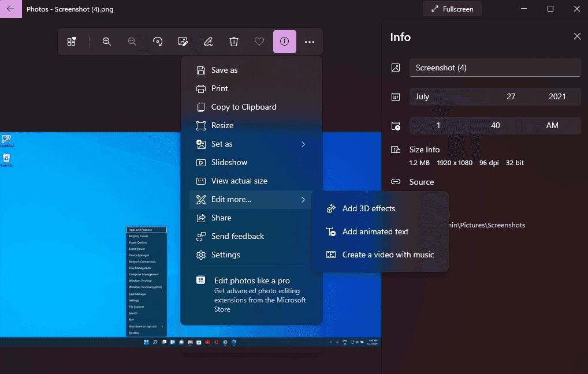The height and width of the screenshot is (374, 588).
Task: Rotate the image using the toolbar
Action: pos(158,42)
